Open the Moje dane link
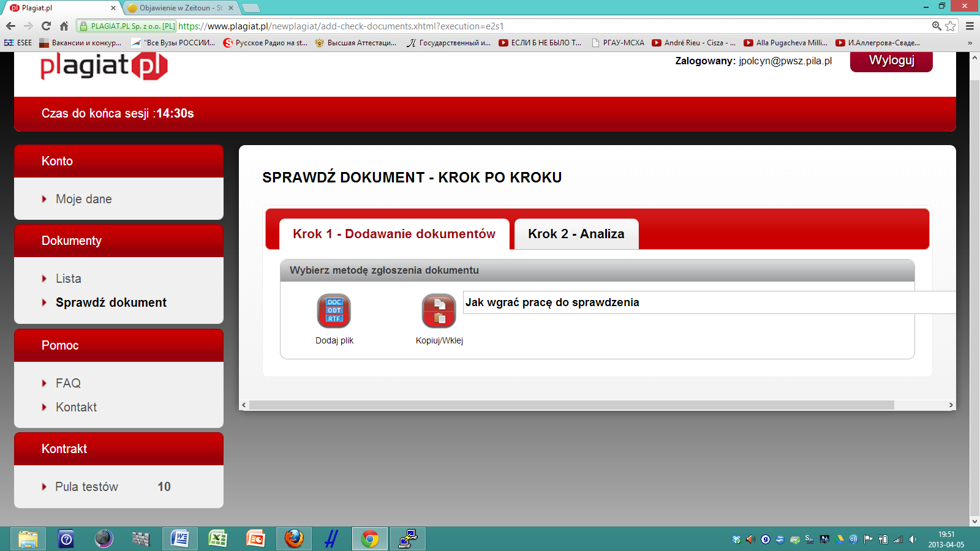 point(83,199)
